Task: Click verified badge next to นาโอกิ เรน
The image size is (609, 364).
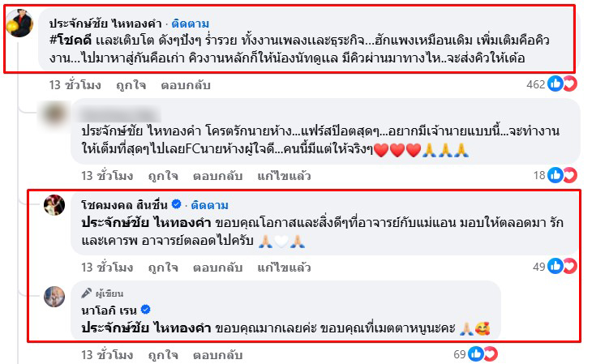Action: click(x=146, y=310)
